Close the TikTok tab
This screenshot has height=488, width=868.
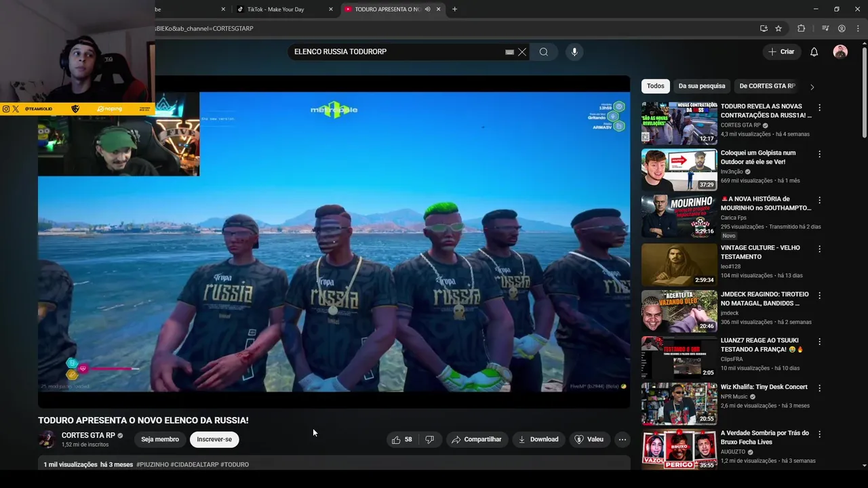point(331,9)
